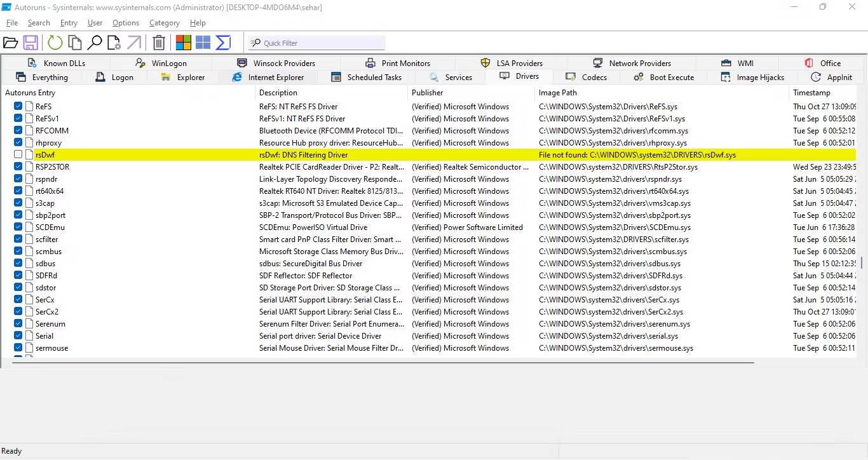
Task: Sort by the Publisher column header
Action: tap(427, 92)
